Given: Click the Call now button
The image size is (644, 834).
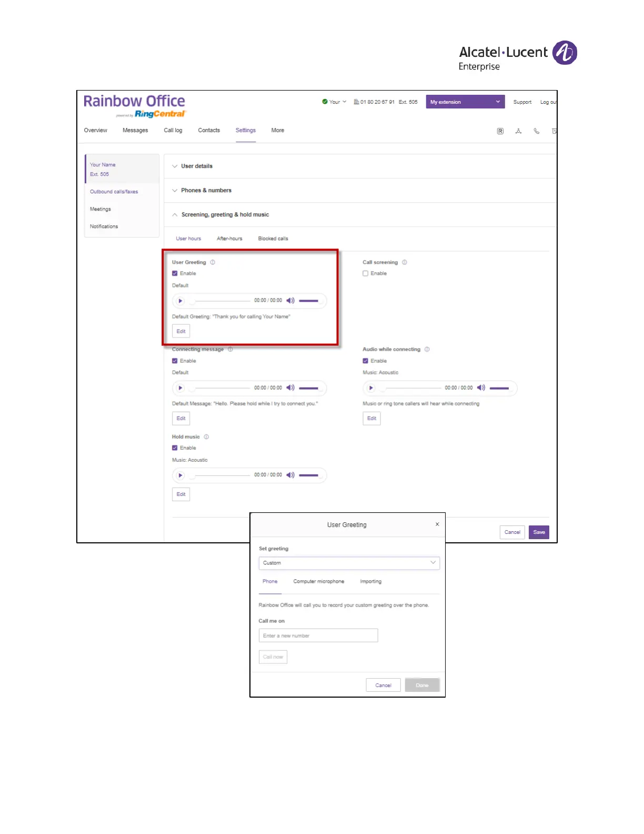Looking at the screenshot, I should pyautogui.click(x=273, y=657).
